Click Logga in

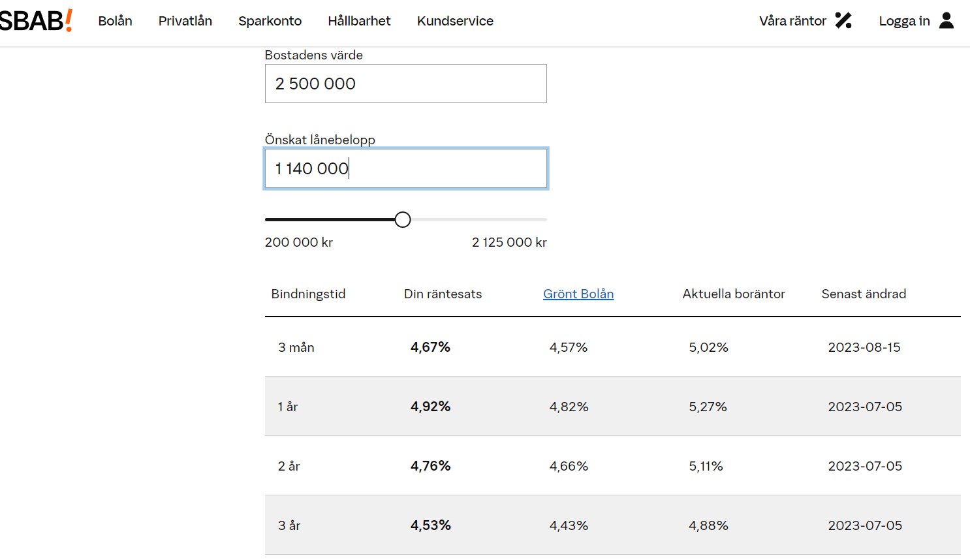904,21
